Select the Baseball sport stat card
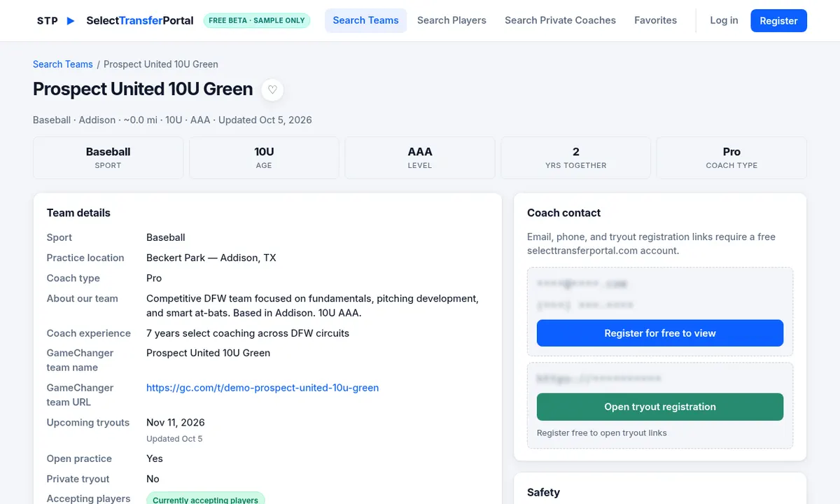This screenshot has width=840, height=504. 108,157
